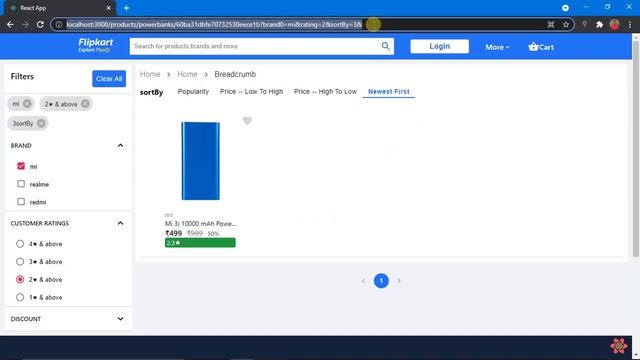Sort by Popularity
The width and height of the screenshot is (640, 360).
193,91
